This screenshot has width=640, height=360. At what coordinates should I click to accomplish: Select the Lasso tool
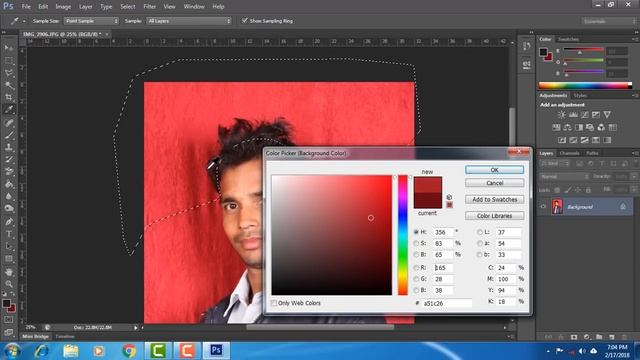click(x=9, y=73)
